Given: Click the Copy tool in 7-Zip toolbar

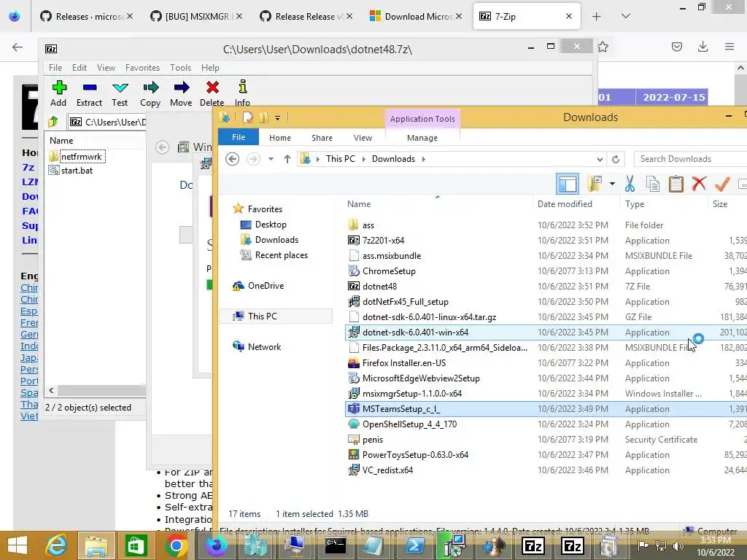Looking at the screenshot, I should (x=150, y=93).
